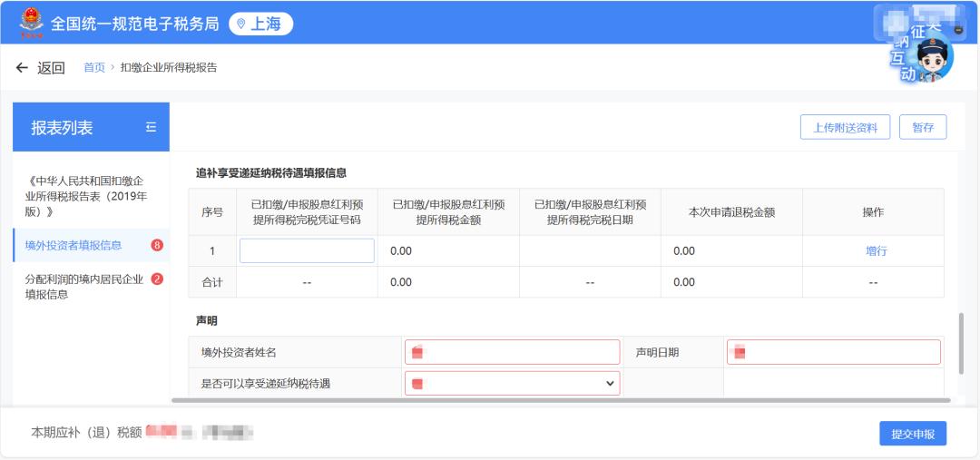
Task: Click the 上传附送资料 button
Action: click(845, 128)
